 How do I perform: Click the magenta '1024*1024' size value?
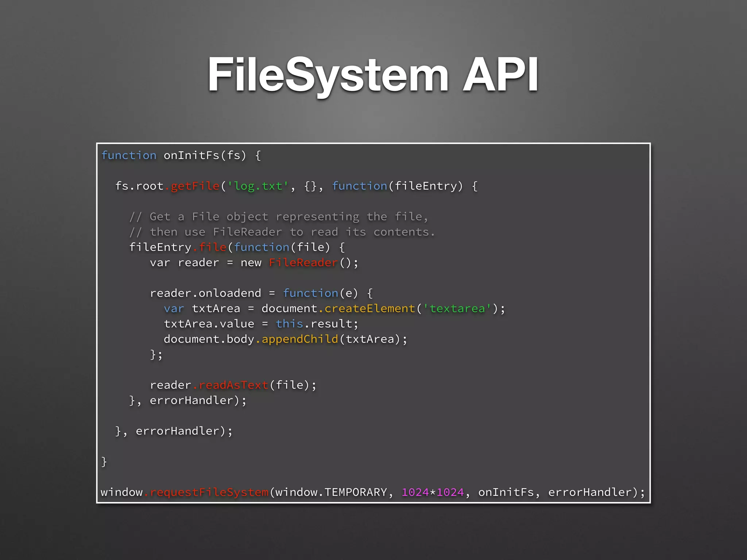[x=433, y=493]
